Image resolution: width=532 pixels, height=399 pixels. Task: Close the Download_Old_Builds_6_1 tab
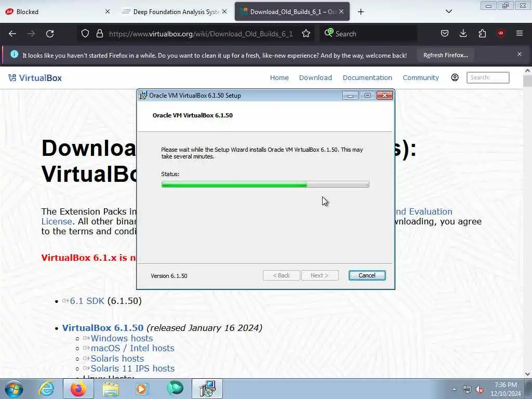point(341,11)
